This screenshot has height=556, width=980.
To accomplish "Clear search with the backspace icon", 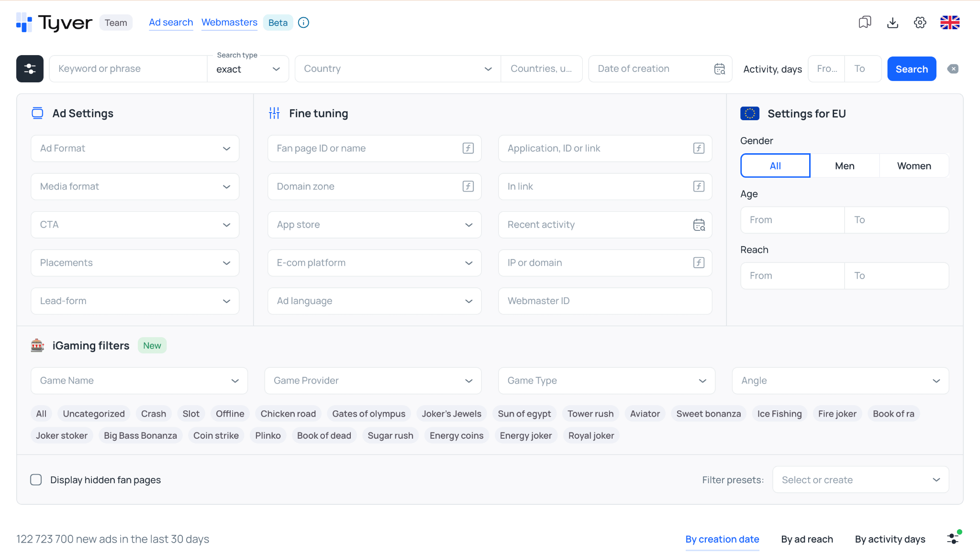I will (x=953, y=69).
